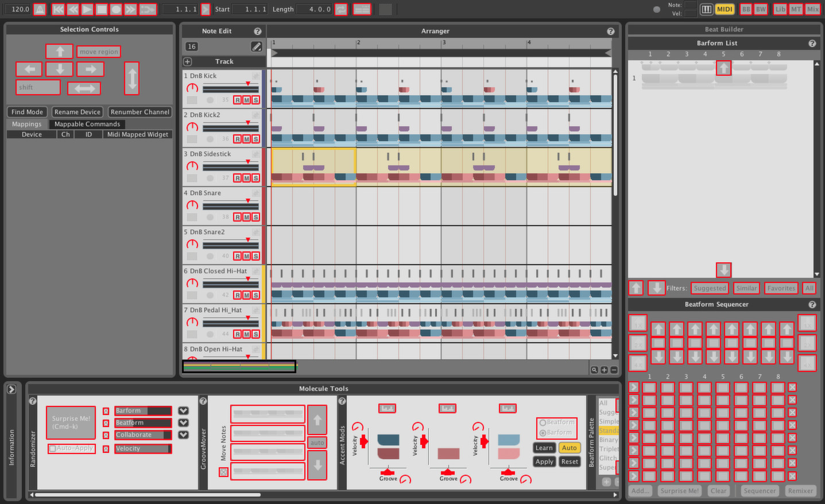Viewport: 825px width, 504px height.
Task: Click the Record button in transport bar
Action: tap(117, 9)
